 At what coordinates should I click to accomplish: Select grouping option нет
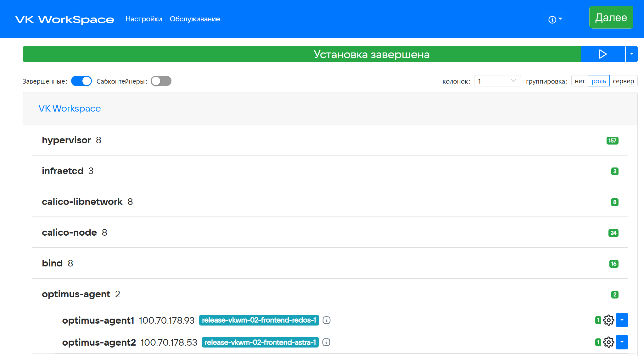coord(580,81)
